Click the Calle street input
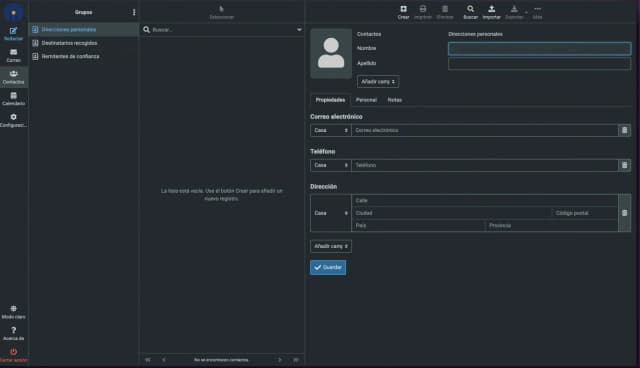 (484, 200)
